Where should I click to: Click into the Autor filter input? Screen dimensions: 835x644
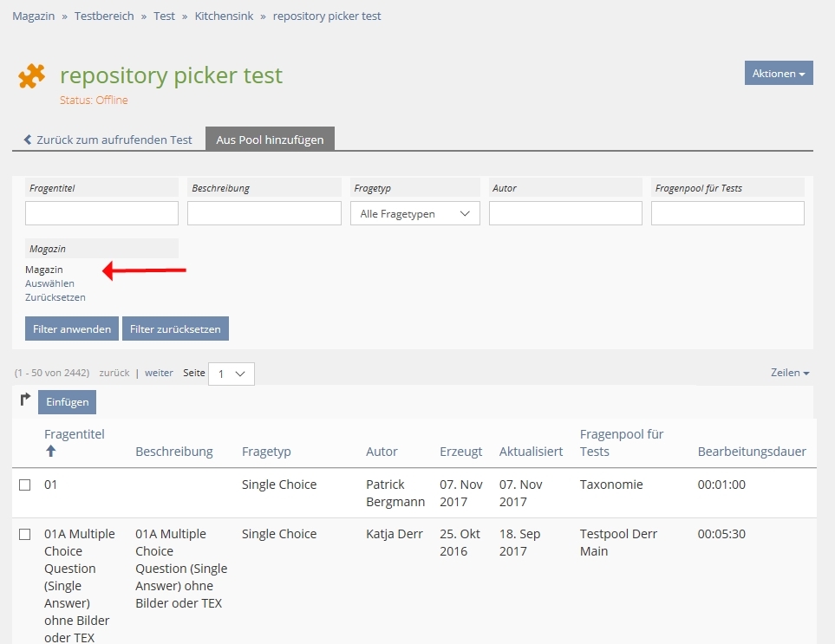(565, 213)
